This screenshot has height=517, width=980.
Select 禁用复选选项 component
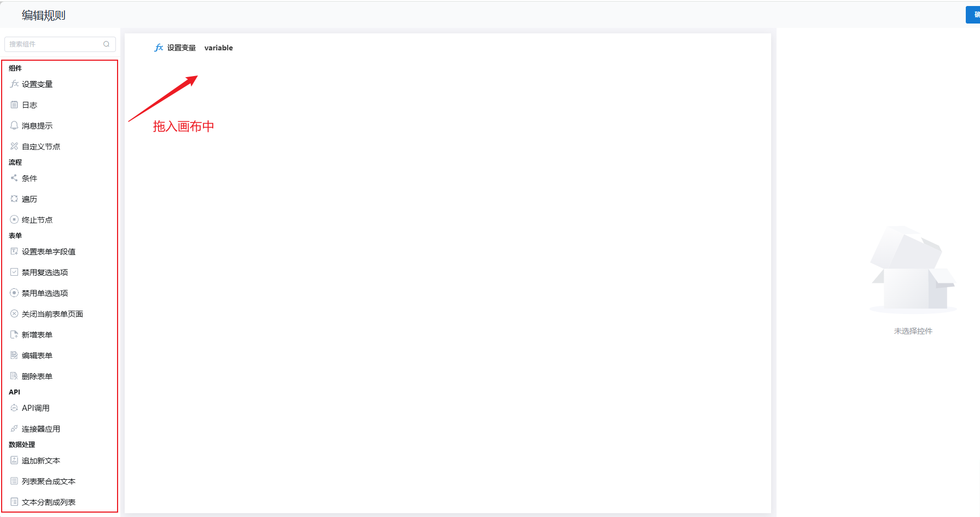tap(44, 272)
